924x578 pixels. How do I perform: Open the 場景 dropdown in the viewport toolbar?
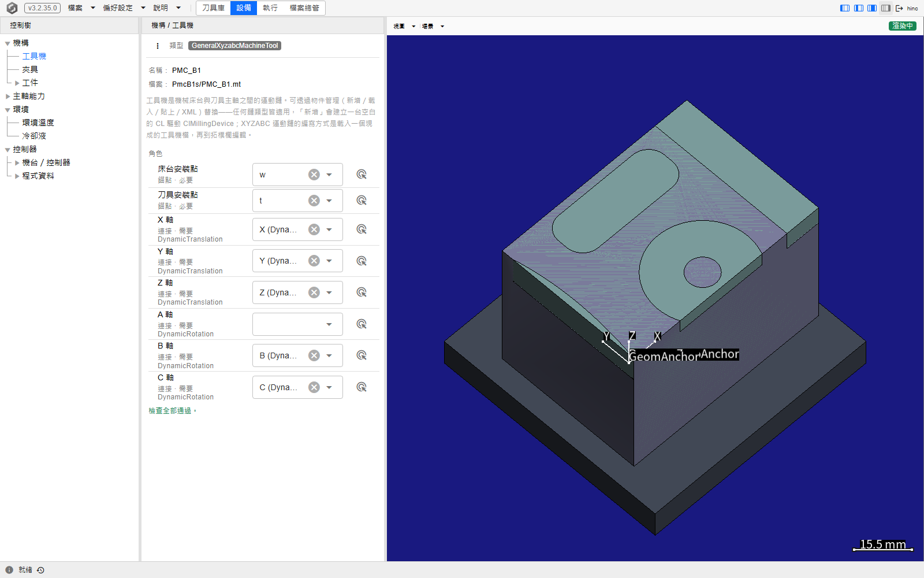tap(433, 26)
